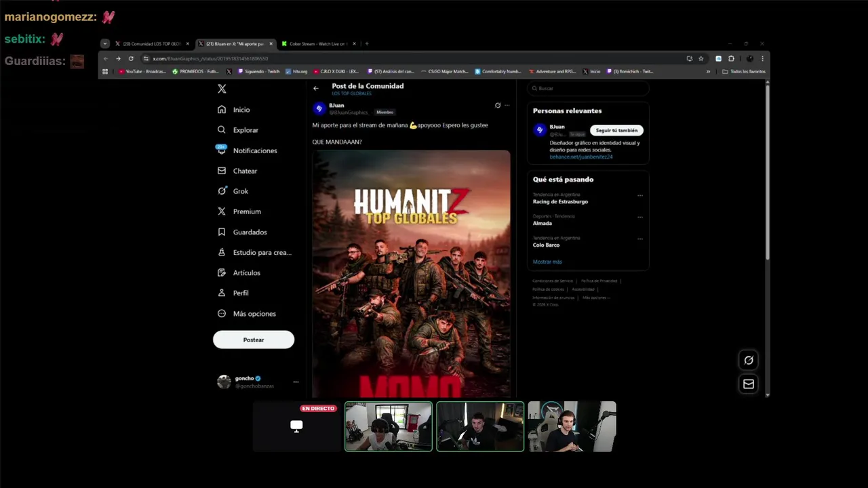Open the browser extensions puzzle icon
This screenshot has height=488, width=868.
(731, 58)
